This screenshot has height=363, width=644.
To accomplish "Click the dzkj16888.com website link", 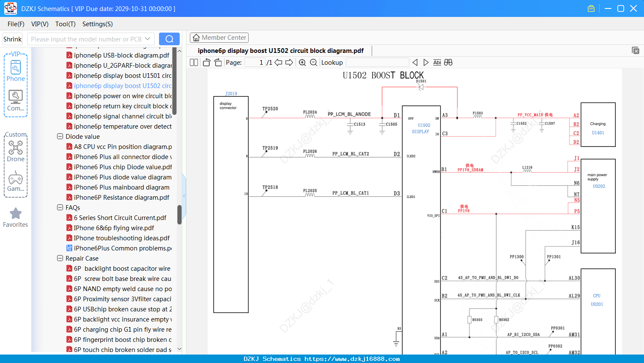I will [x=352, y=359].
